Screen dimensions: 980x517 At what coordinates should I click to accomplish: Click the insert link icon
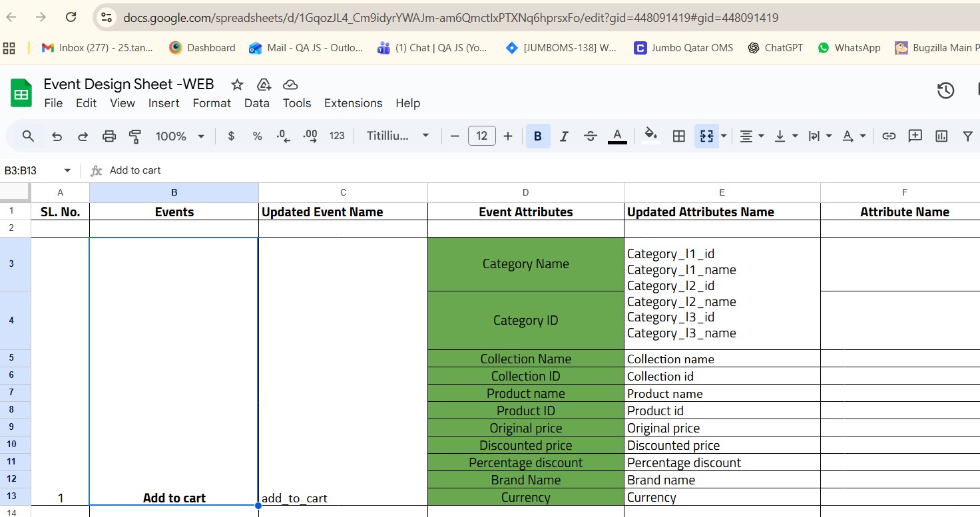coord(888,136)
